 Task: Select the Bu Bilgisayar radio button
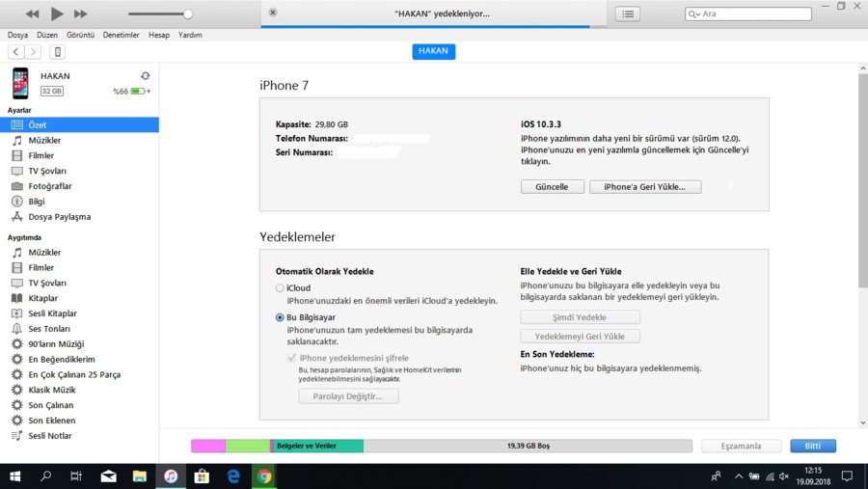tap(280, 317)
